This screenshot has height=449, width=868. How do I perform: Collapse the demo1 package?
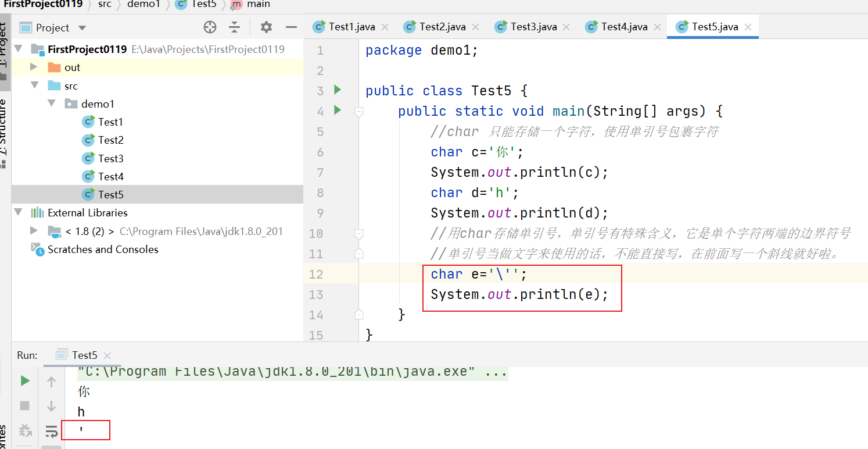tap(52, 104)
